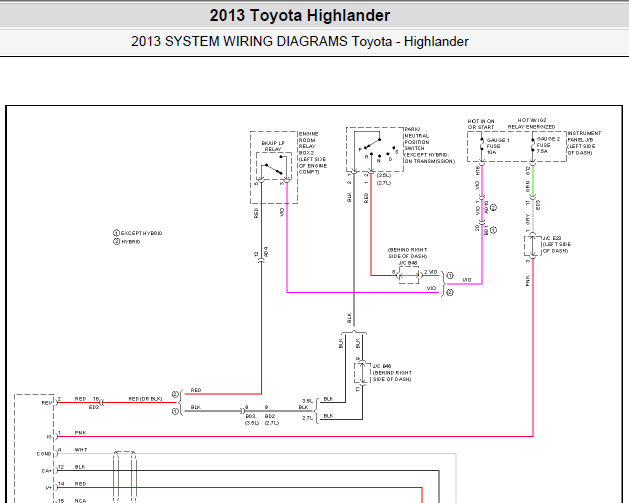The image size is (629, 503).
Task: Click the '(2.7L)' label under the switch
Action: (x=384, y=183)
